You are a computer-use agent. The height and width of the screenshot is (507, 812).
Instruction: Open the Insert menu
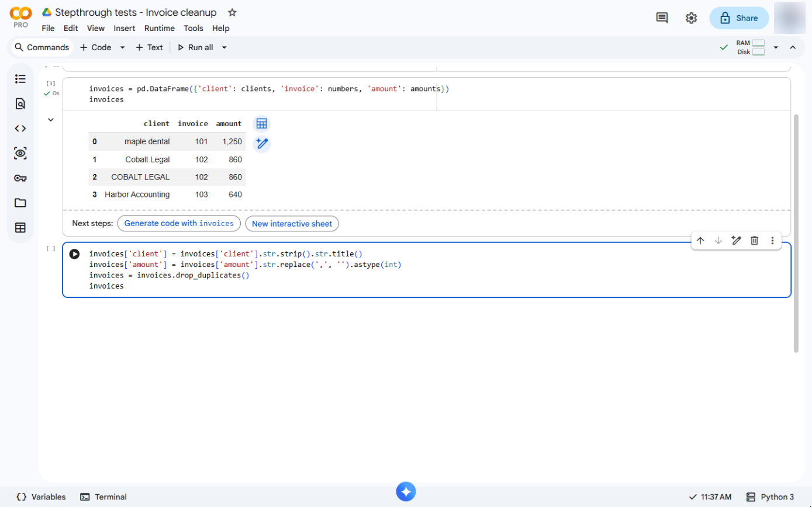coord(124,28)
